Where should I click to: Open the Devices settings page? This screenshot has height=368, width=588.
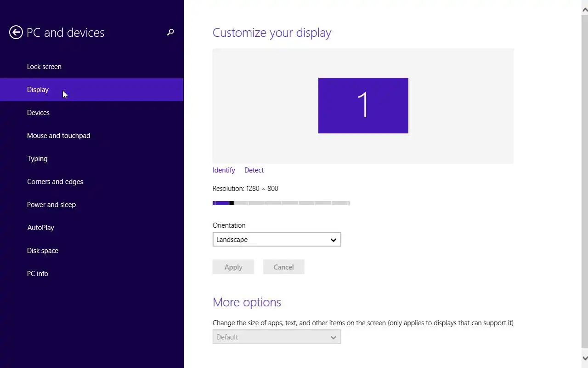[92, 113]
